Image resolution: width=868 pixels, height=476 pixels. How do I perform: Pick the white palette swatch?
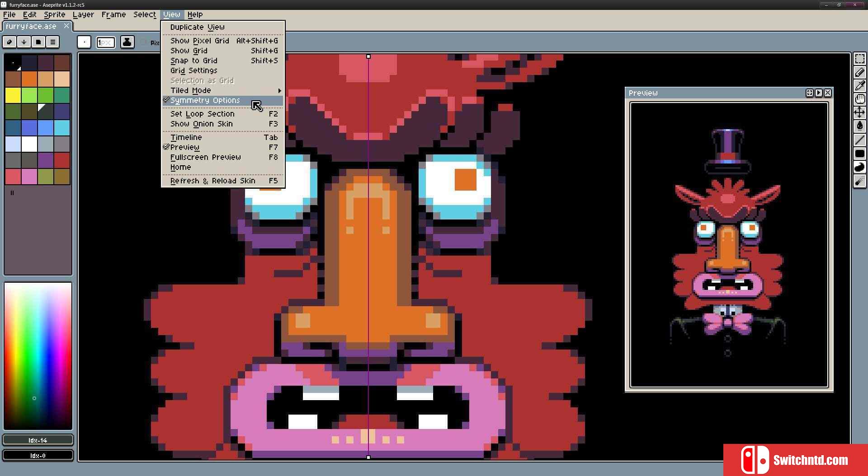pyautogui.click(x=29, y=144)
